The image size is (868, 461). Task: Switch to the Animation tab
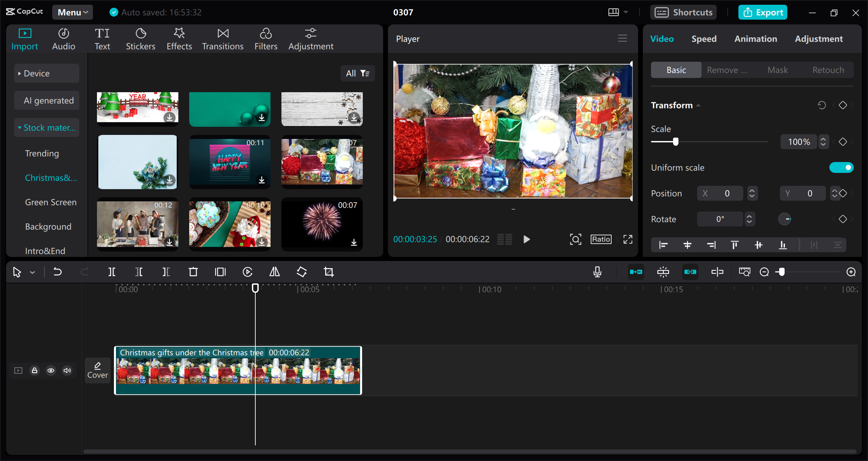pyautogui.click(x=755, y=39)
